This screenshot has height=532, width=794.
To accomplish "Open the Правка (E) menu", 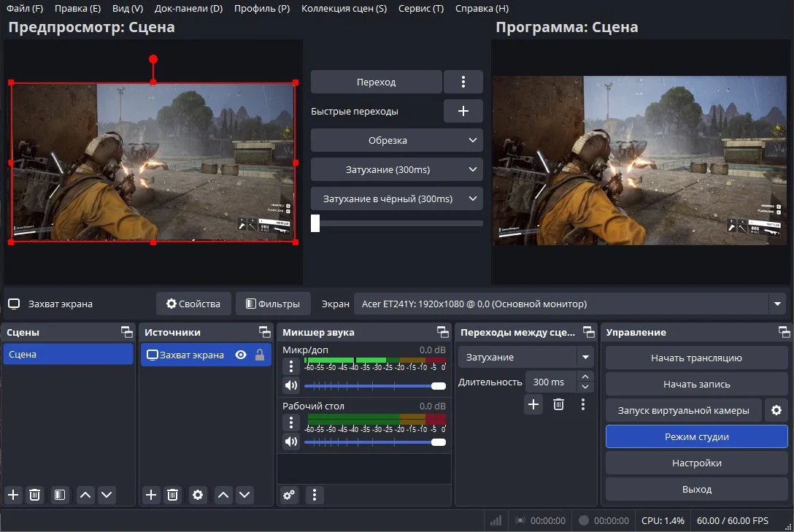I will [77, 9].
